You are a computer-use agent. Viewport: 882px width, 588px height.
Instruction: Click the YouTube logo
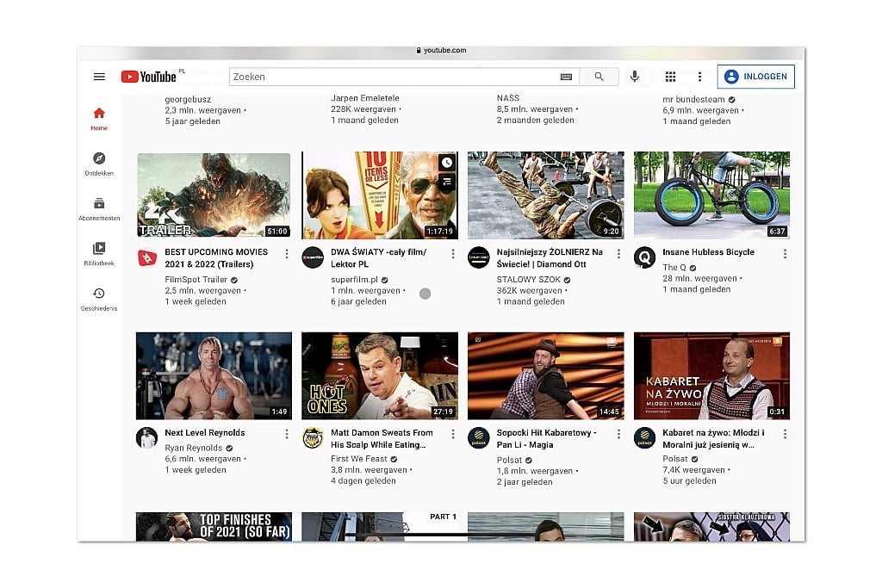149,77
